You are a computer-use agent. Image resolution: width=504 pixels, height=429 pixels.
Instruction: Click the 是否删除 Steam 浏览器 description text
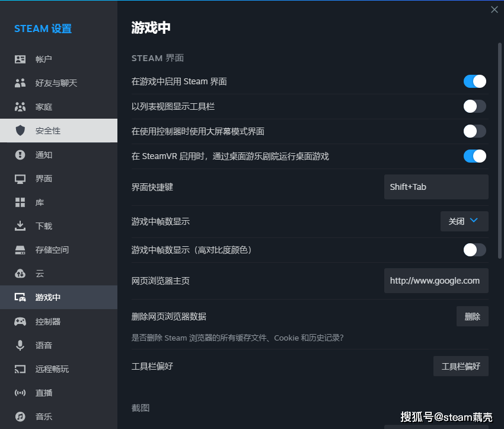click(238, 338)
